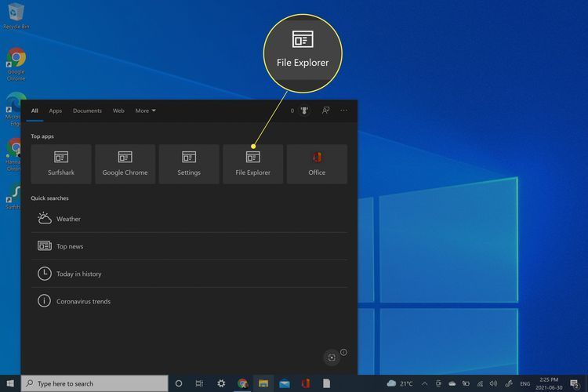
Task: Open the search feedback icon
Action: pos(325,111)
